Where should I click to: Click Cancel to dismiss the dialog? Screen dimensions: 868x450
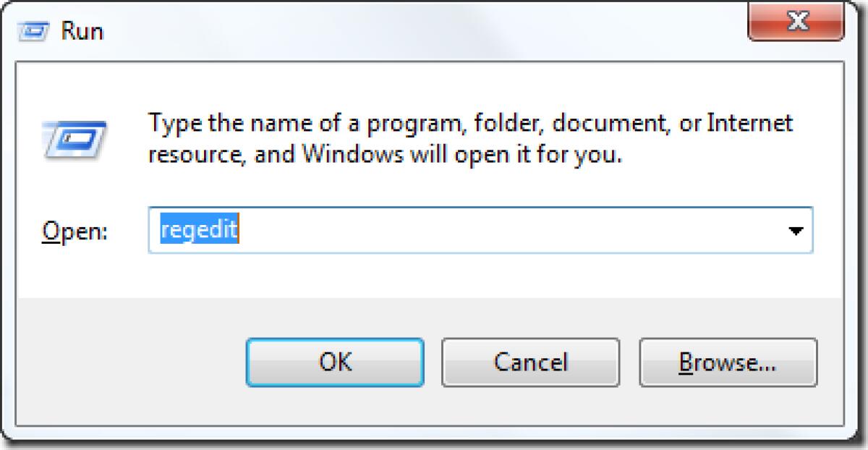point(530,362)
